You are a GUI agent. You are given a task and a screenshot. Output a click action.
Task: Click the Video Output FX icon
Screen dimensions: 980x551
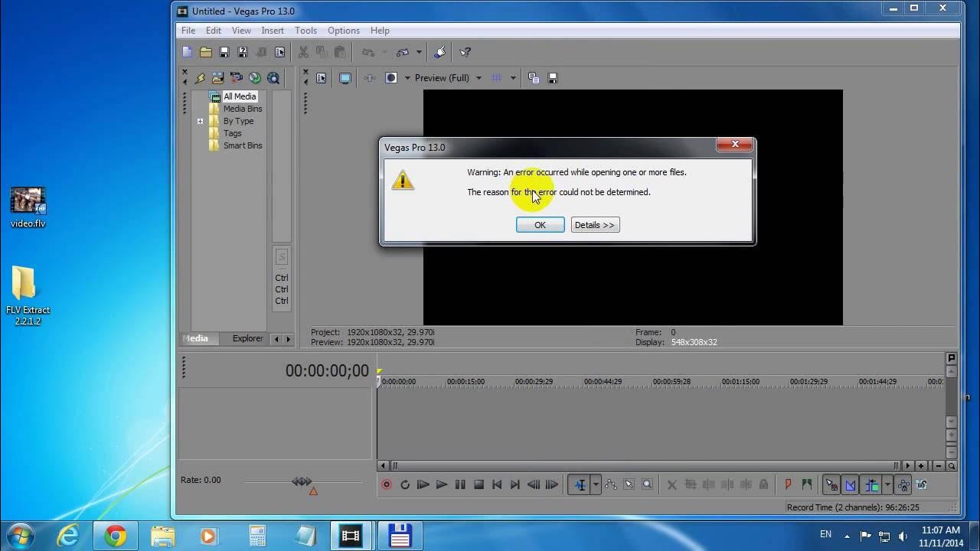pos(370,78)
